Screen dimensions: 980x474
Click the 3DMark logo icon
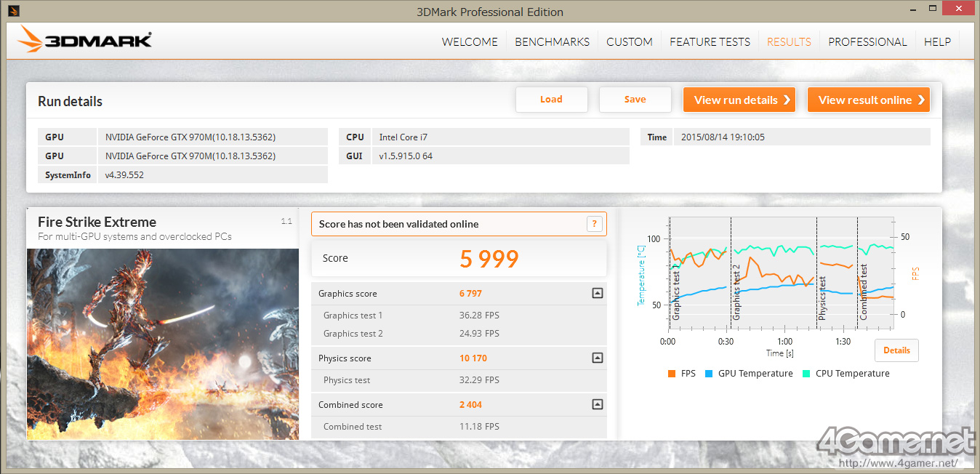click(31, 40)
